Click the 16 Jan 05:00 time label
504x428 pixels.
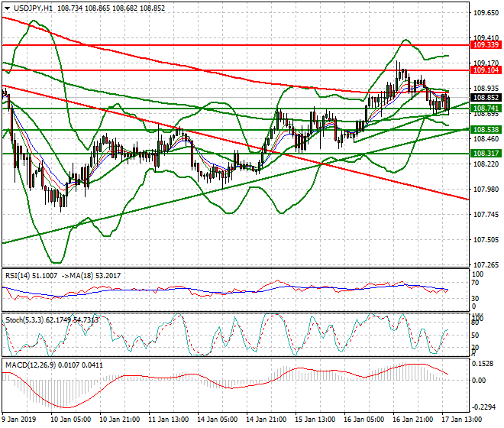point(363,420)
